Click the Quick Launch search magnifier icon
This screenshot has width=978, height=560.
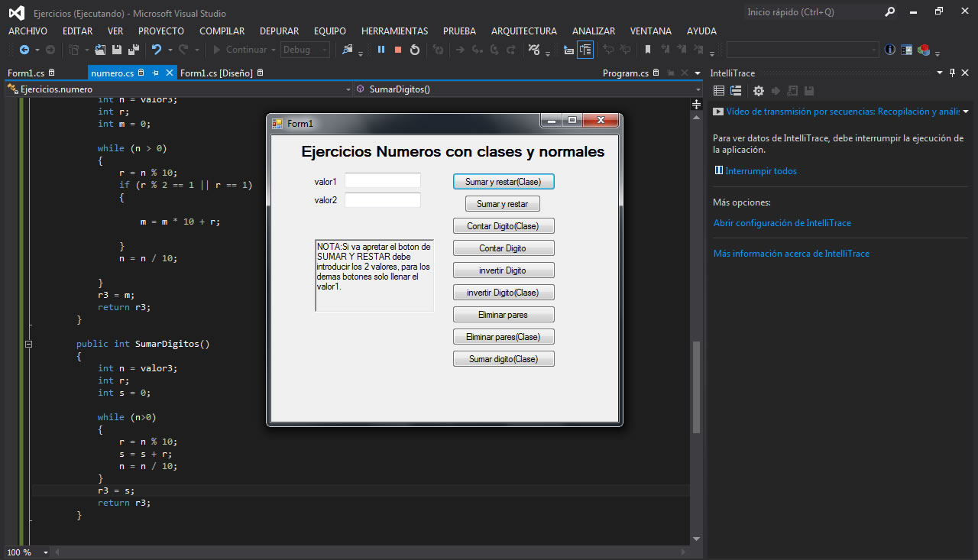pos(889,11)
